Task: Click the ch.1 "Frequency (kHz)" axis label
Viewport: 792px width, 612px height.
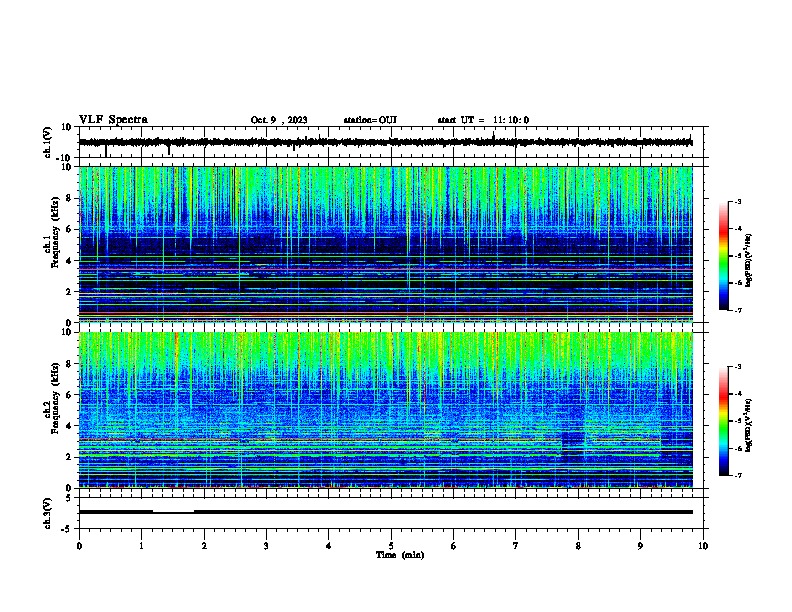Action: [55, 233]
